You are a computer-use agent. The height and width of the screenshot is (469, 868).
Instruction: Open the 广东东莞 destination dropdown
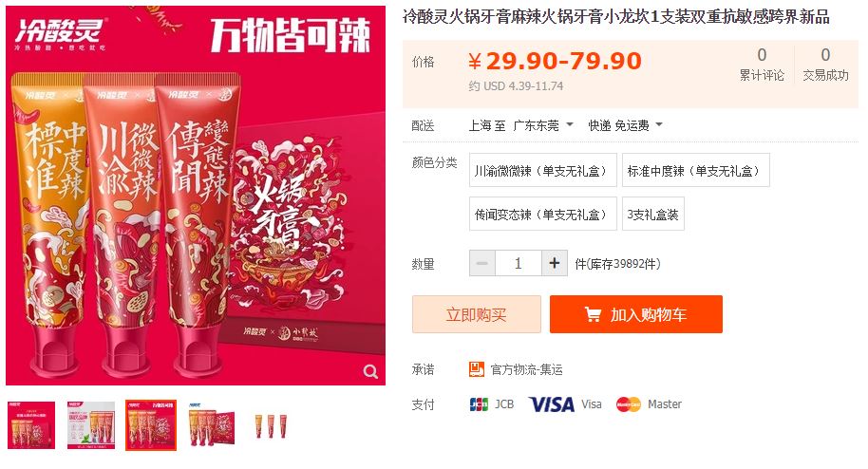[x=543, y=125]
